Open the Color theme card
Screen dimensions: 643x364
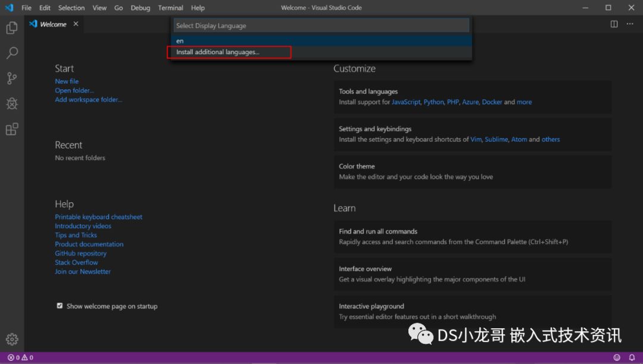pos(472,171)
